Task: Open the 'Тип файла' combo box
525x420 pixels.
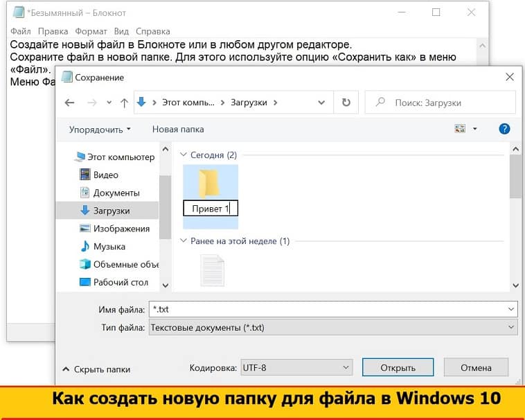Action: [x=333, y=327]
